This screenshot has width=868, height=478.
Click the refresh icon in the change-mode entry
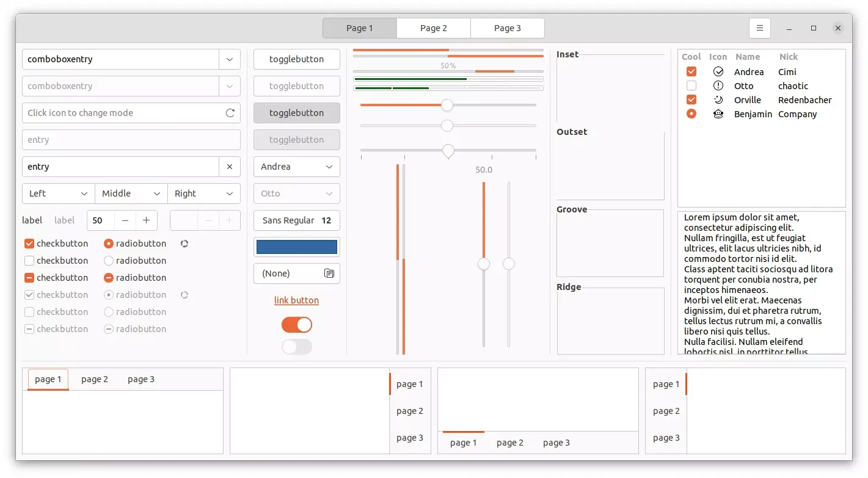(x=230, y=112)
